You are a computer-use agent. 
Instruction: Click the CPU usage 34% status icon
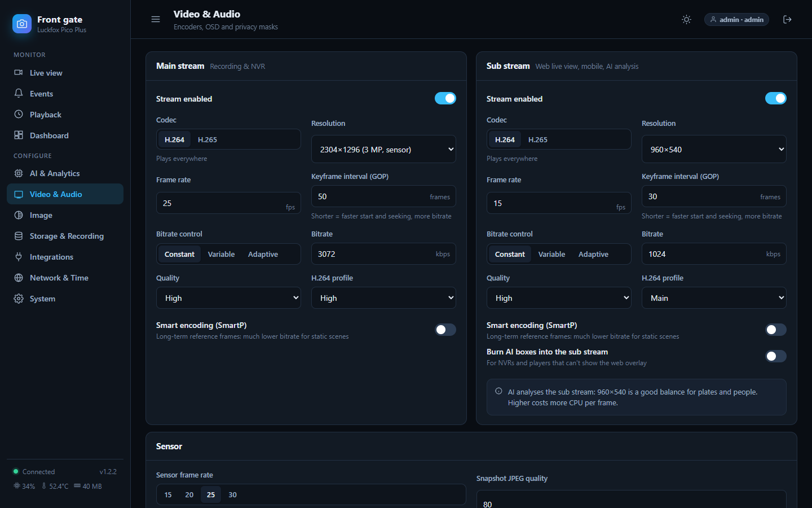click(16, 486)
